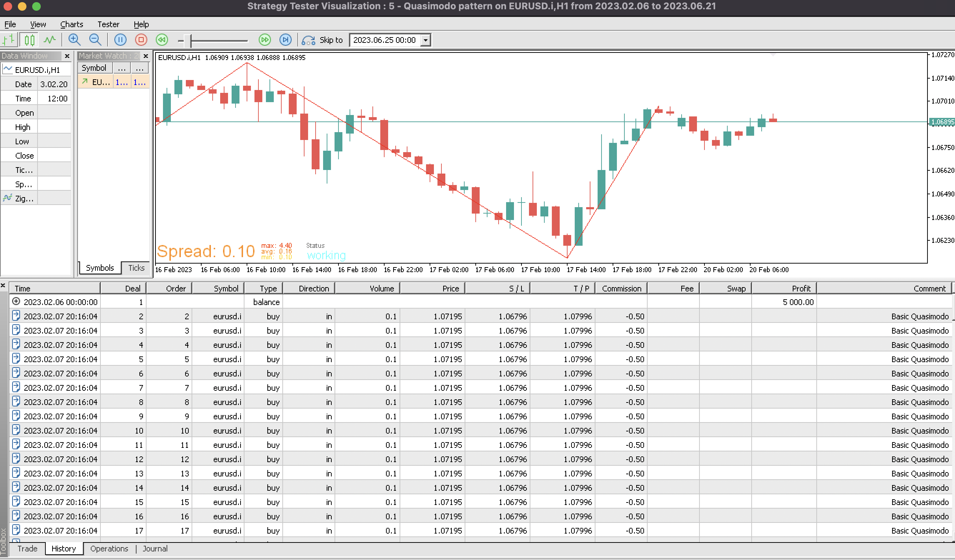Switch to the Symbols tab
The image size is (955, 560).
(x=100, y=268)
